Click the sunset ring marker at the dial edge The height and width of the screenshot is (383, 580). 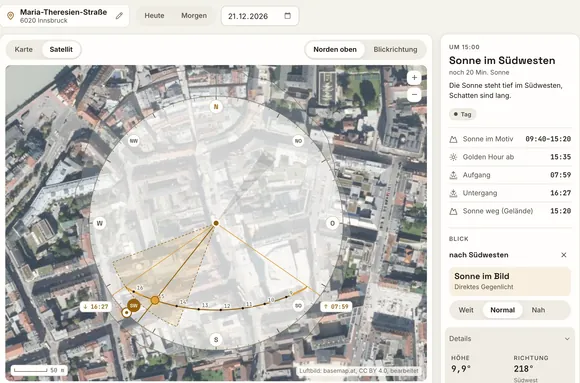pos(127,313)
